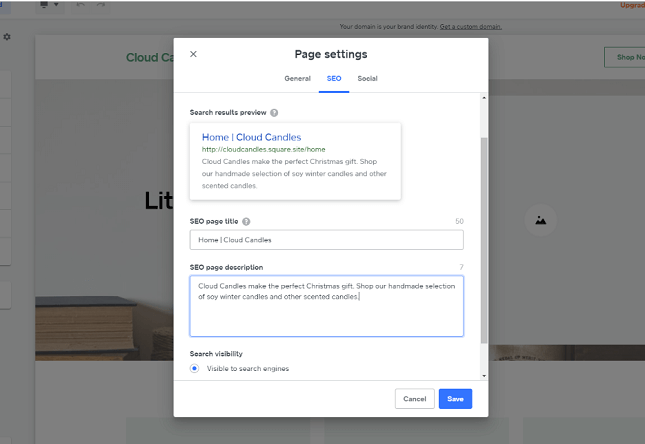Click the scrollbar down arrow in the dialog
Image resolution: width=645 pixels, height=444 pixels.
(484, 376)
